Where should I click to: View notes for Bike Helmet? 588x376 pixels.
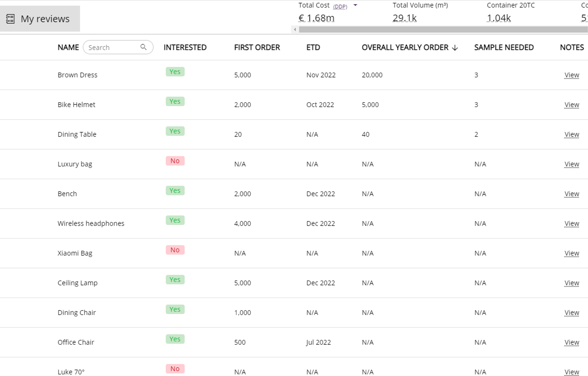coord(572,105)
